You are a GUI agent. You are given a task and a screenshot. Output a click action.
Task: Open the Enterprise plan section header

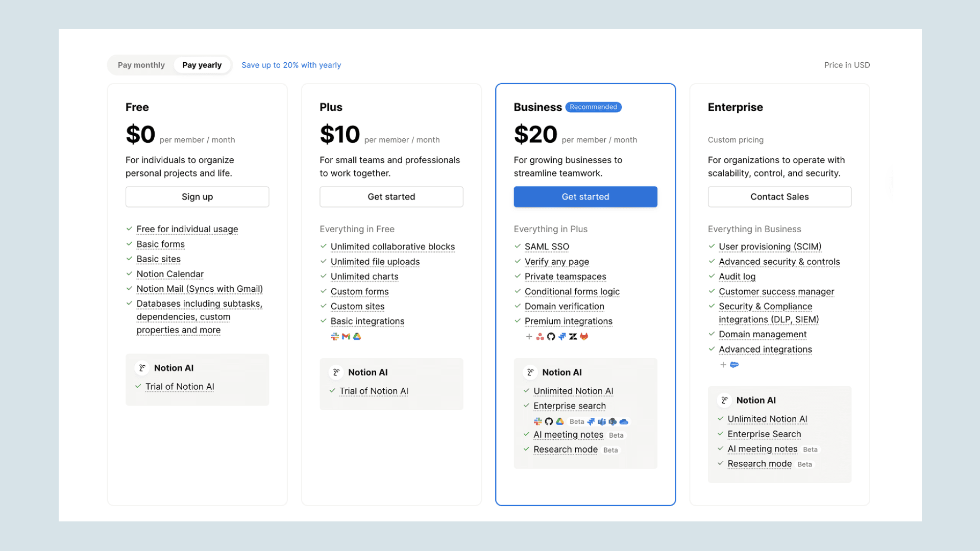click(x=735, y=107)
